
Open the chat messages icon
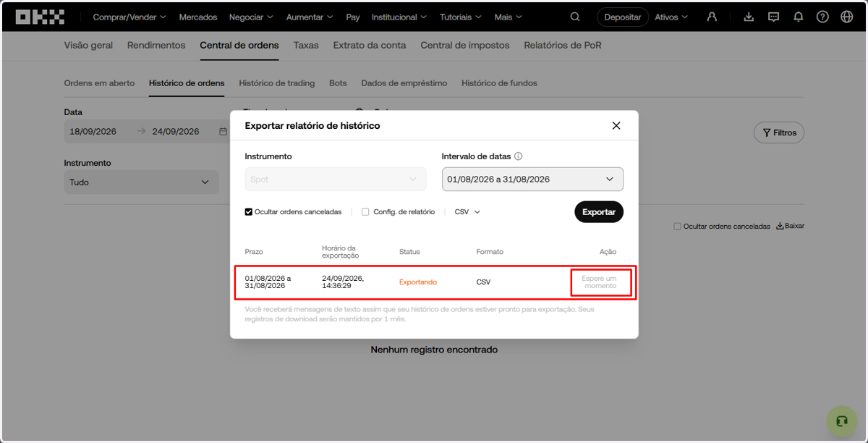click(x=773, y=17)
